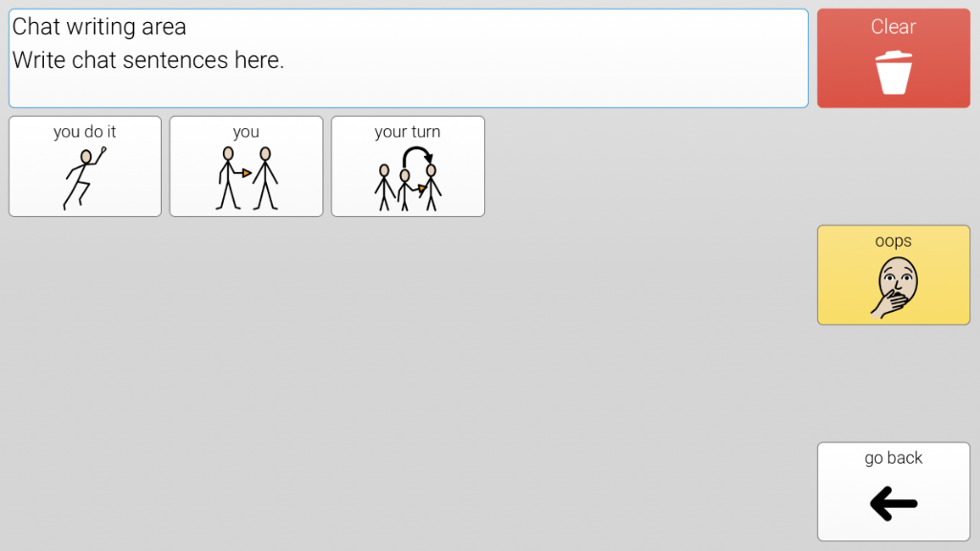Click the "go back" text label
980x551 pixels.
893,458
